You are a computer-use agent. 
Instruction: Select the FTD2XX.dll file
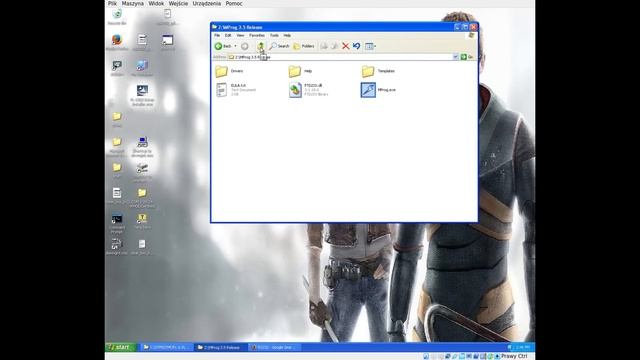308,90
